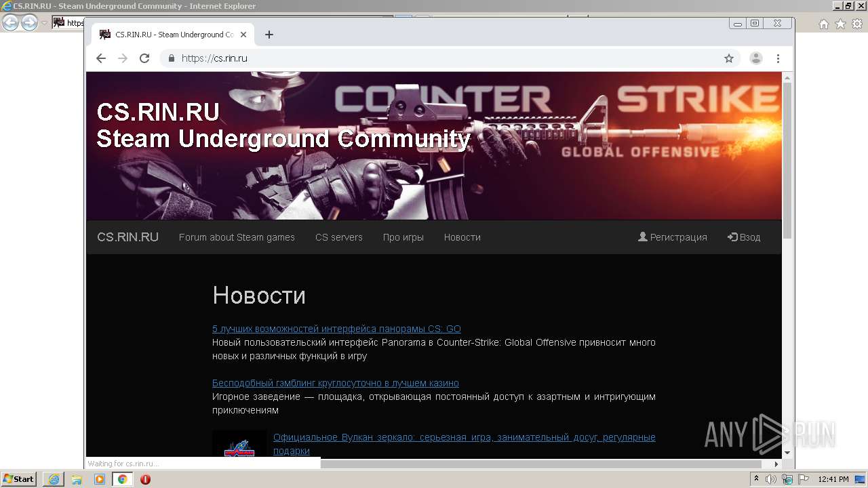
Task: Click the 12:41 PM taskbar clock
Action: pos(833,479)
